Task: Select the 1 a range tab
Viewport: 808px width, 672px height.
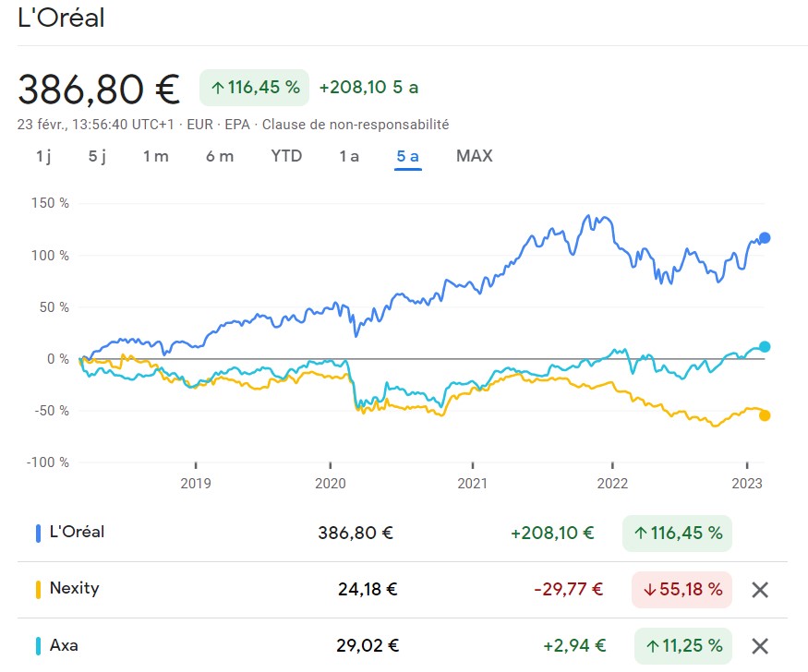Action: point(349,156)
